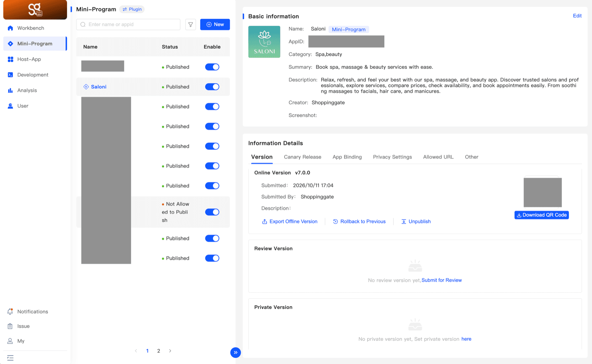
Task: Set private version via 'here' link
Action: [x=466, y=339]
